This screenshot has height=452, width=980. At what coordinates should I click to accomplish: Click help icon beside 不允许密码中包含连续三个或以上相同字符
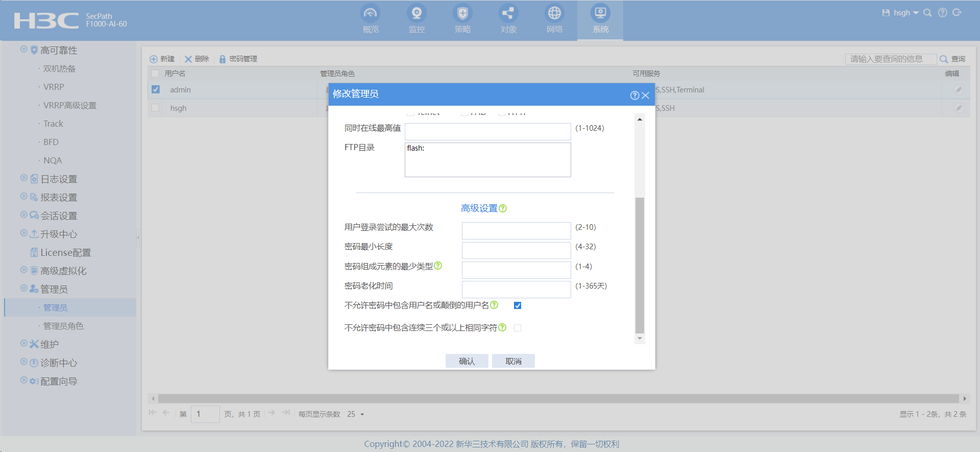[x=502, y=327]
